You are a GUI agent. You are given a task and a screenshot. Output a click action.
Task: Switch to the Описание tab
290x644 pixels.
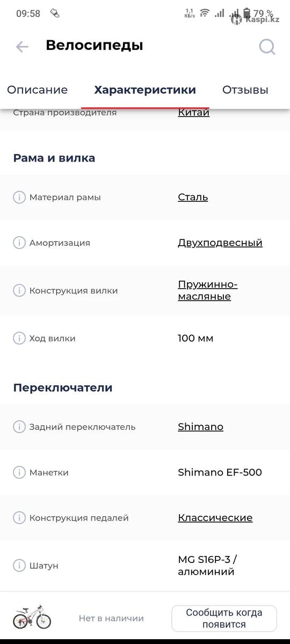coord(38,90)
